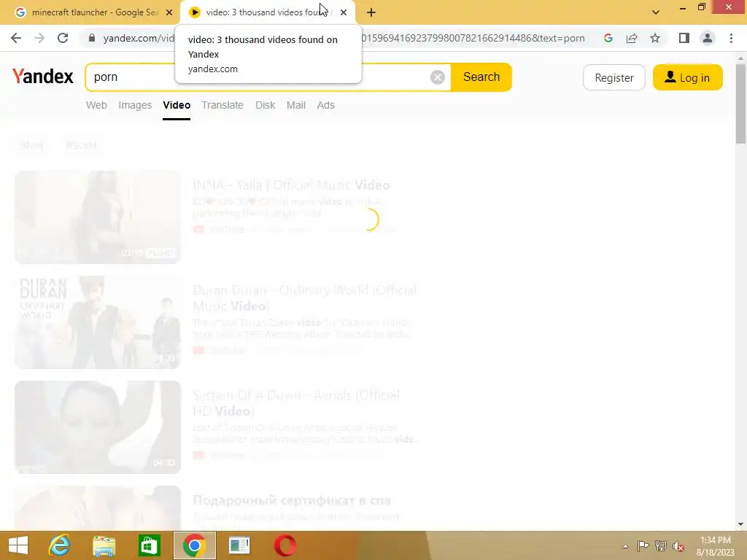Open the Chrome profile avatar

[708, 38]
